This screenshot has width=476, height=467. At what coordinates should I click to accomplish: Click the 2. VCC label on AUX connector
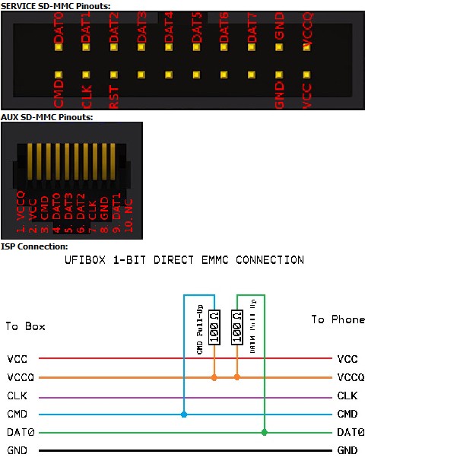[x=33, y=216]
